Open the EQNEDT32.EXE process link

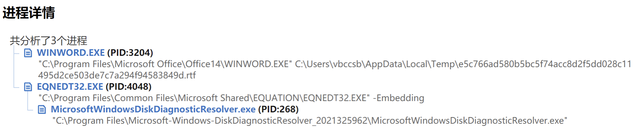tap(70, 87)
